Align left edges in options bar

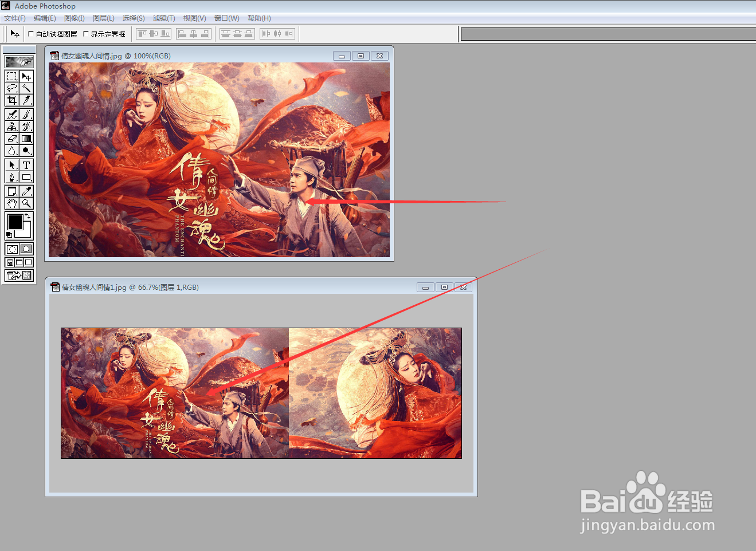[183, 34]
